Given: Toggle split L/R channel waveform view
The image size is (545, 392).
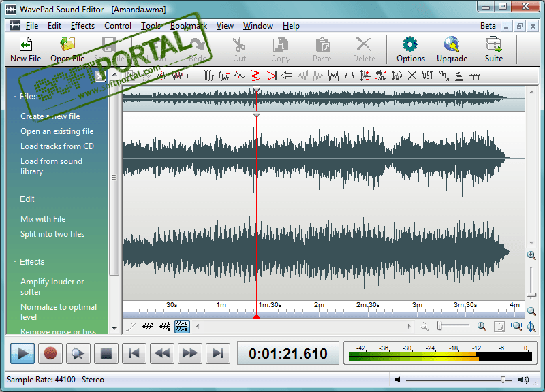Looking at the screenshot, I should point(182,327).
